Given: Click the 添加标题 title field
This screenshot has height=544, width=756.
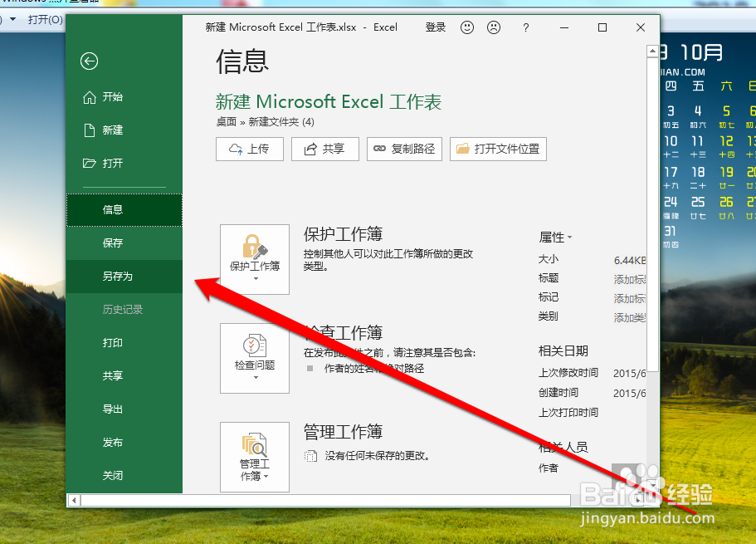Looking at the screenshot, I should point(630,280).
